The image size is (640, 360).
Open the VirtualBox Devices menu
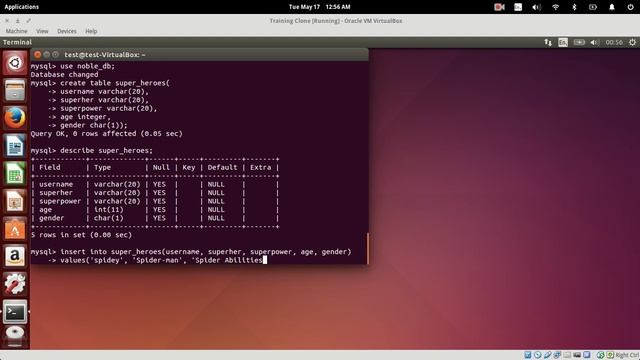[x=67, y=31]
